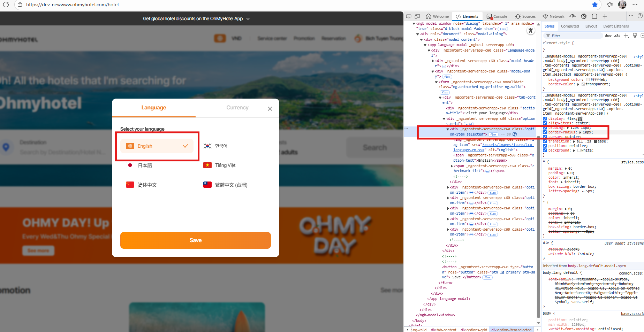The height and width of the screenshot is (332, 644).
Task: Open color picker for transparent border-color swatch
Action: (x=583, y=84)
